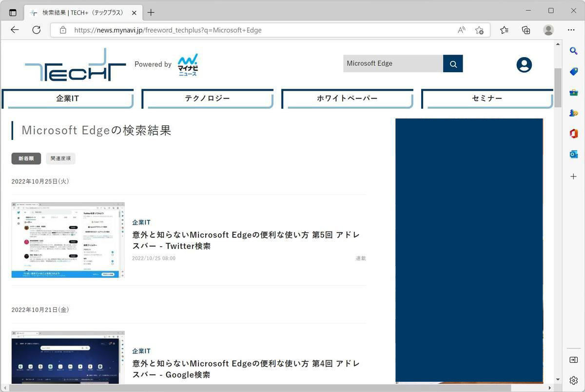Open sidebar Outlook icon
The height and width of the screenshot is (392, 585).
pyautogui.click(x=574, y=155)
